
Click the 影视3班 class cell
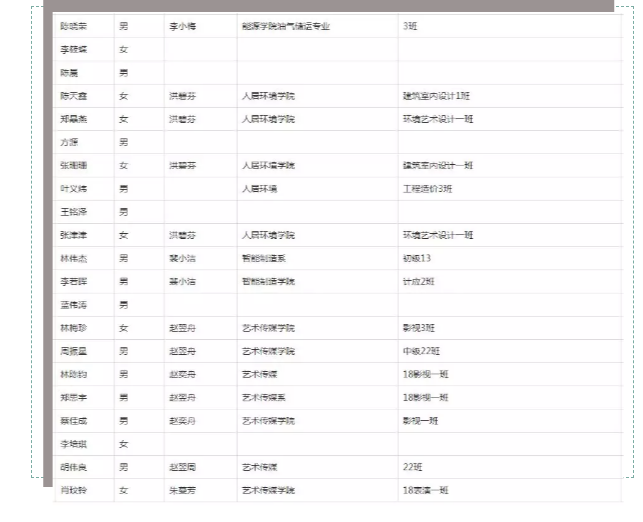(510, 328)
